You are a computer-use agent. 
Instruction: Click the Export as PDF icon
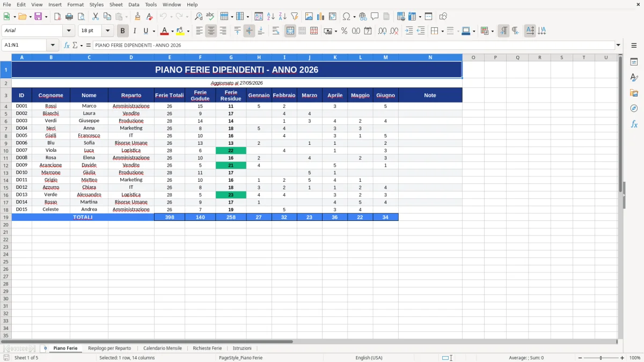coord(57,17)
